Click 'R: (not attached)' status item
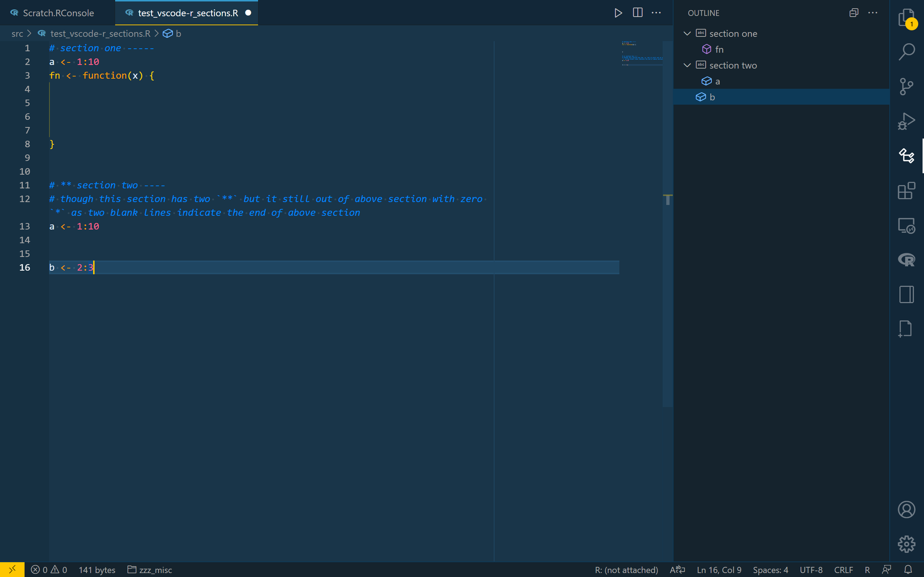This screenshot has width=924, height=577. 626,570
